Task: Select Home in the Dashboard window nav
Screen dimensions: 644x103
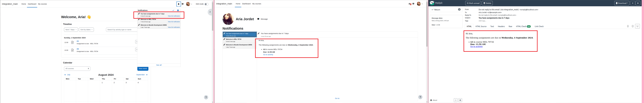Action: (24, 4)
